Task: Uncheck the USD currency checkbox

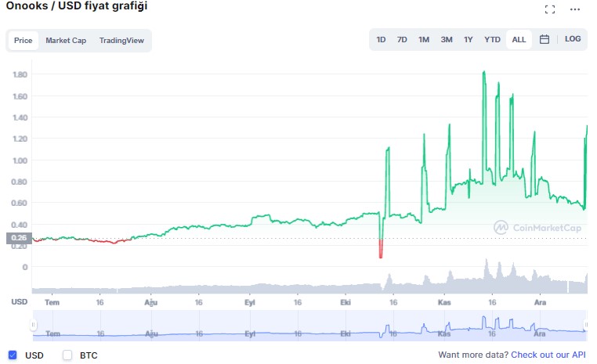Action: (13, 355)
